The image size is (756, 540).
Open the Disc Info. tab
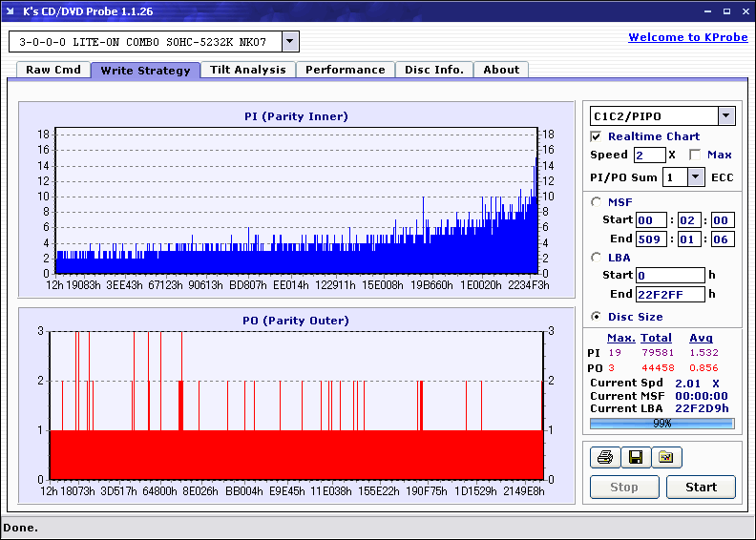433,70
